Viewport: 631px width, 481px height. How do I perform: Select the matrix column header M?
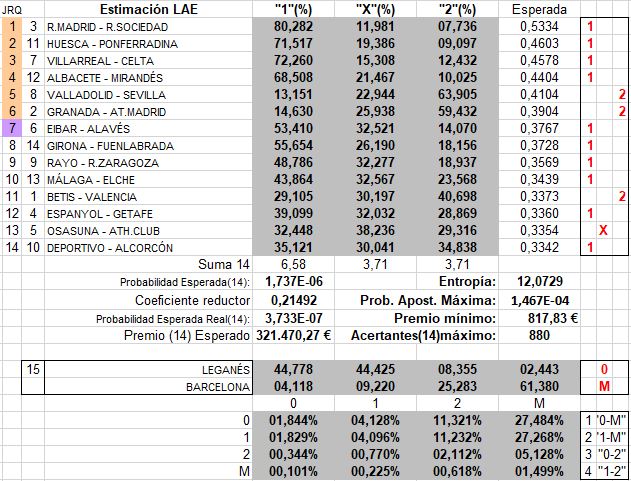[x=539, y=403]
